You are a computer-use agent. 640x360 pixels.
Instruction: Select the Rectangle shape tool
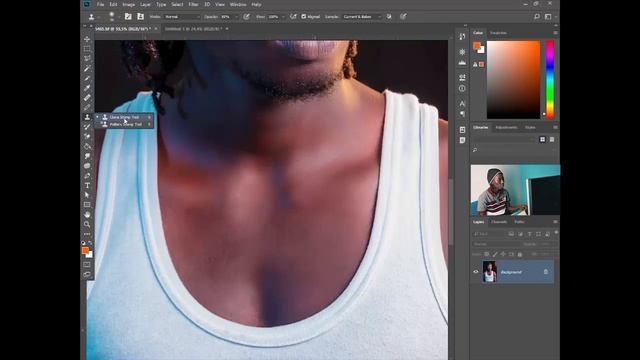click(87, 205)
